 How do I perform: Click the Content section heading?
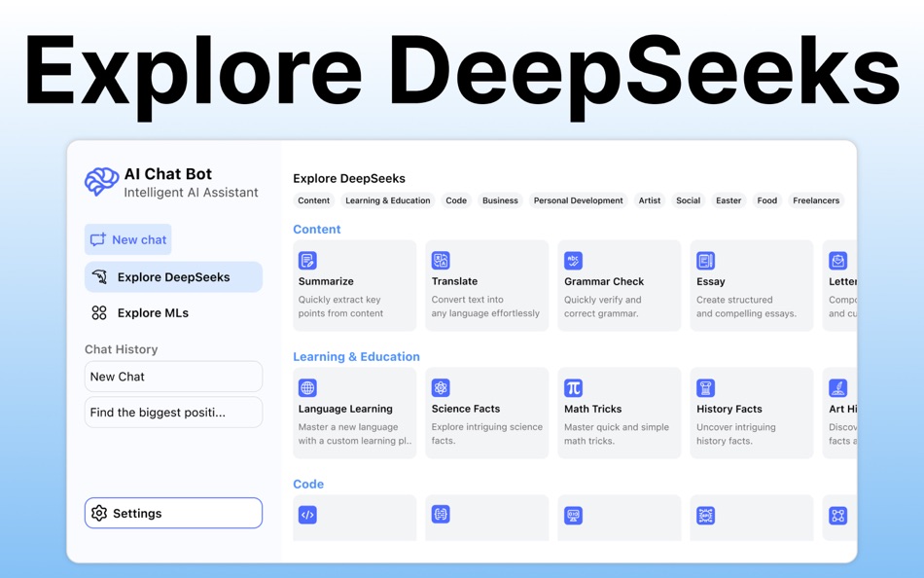click(x=317, y=230)
